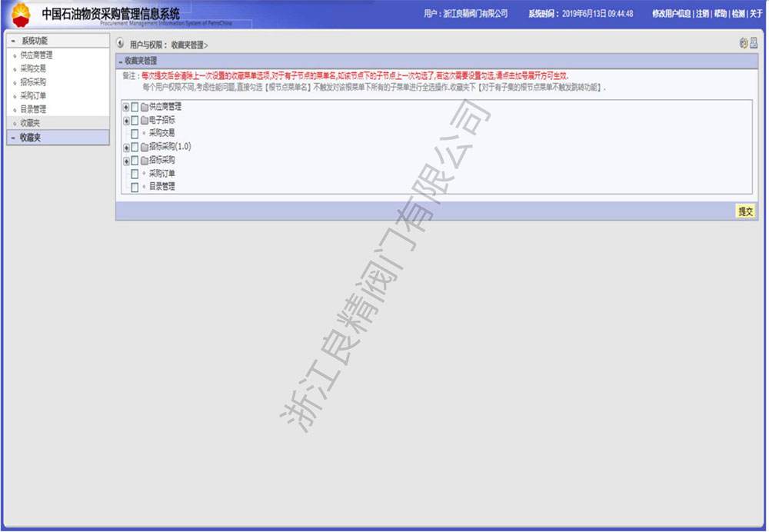Check the 采购交易 checkbox in tree

[x=135, y=134]
